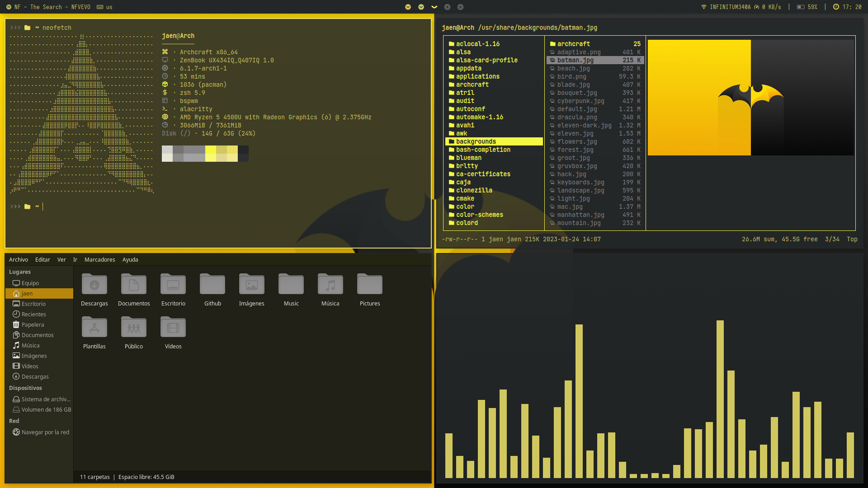Click the WiFi icon next to INFINITUM340A
The image size is (868, 488).
click(x=703, y=7)
